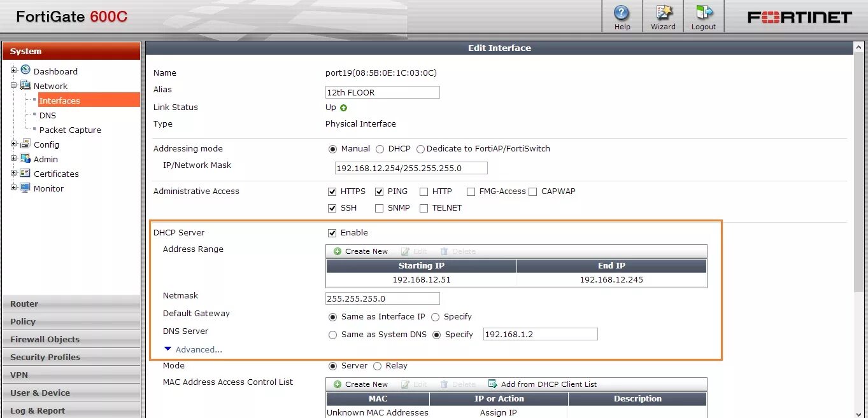Enable the CAPWAP checkbox

533,192
